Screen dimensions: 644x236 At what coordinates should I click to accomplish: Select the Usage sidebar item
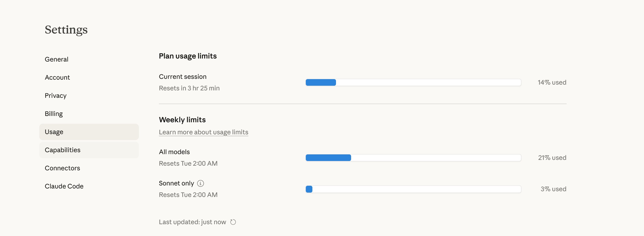click(x=54, y=132)
